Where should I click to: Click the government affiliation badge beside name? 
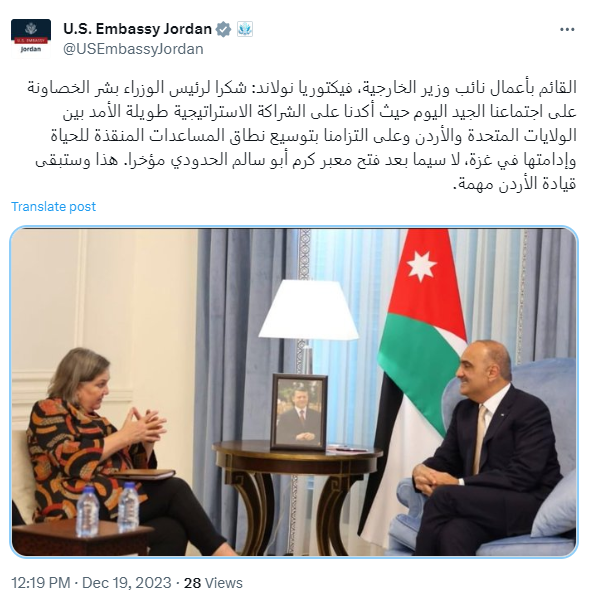(x=245, y=29)
